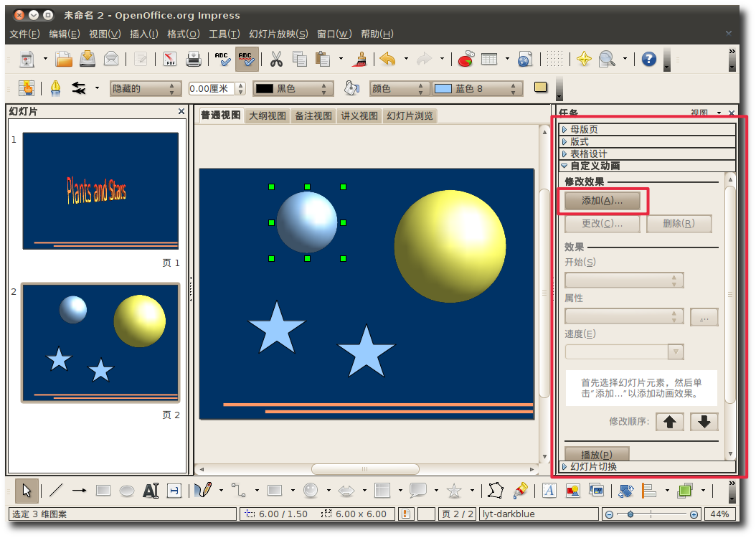Viewport: 756px width, 538px height.
Task: Click the Zoom magnifier icon
Action: (607, 60)
